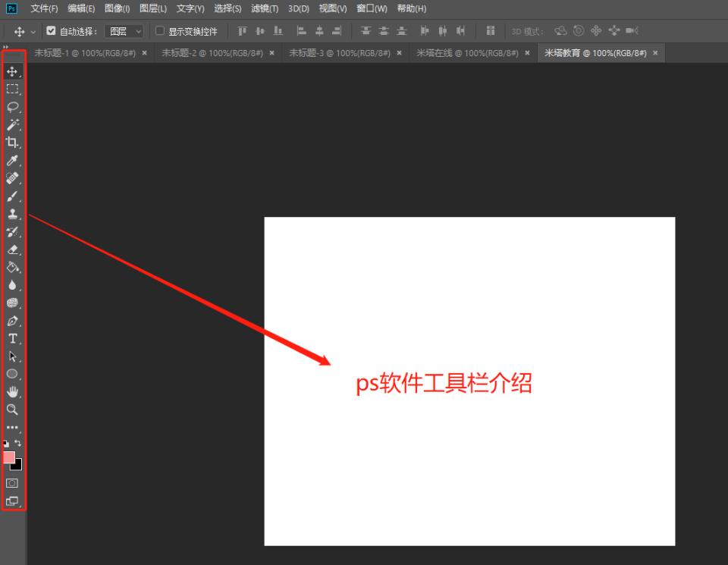
Task: Enable the 自动选择 checkbox
Action: click(51, 31)
